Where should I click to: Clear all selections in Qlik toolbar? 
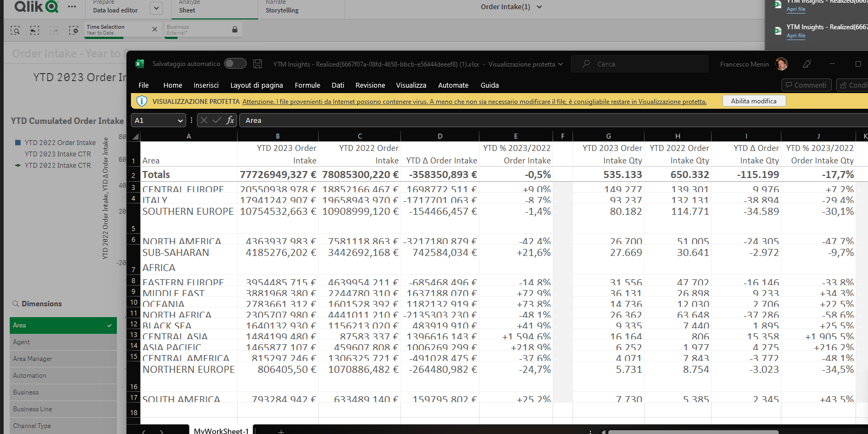(74, 30)
